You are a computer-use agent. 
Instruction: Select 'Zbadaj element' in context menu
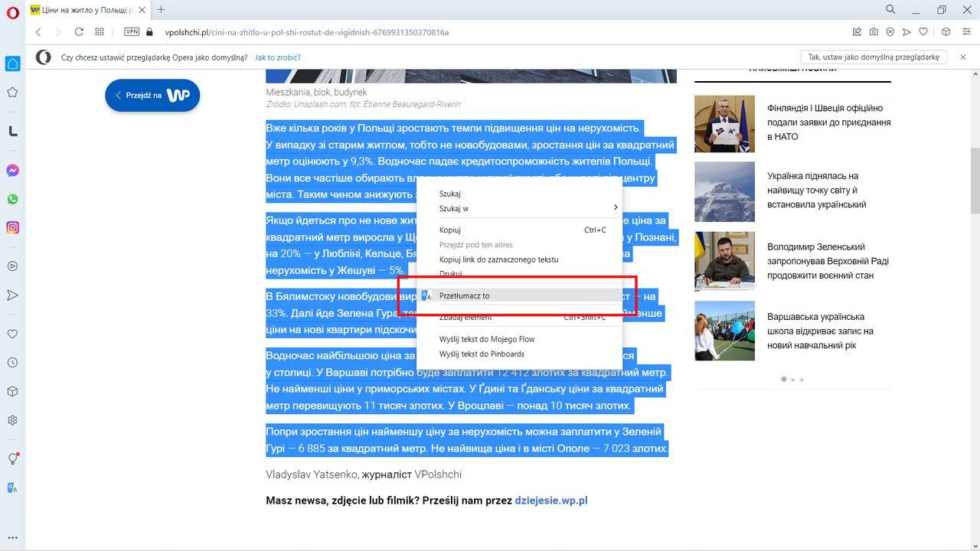[518, 317]
